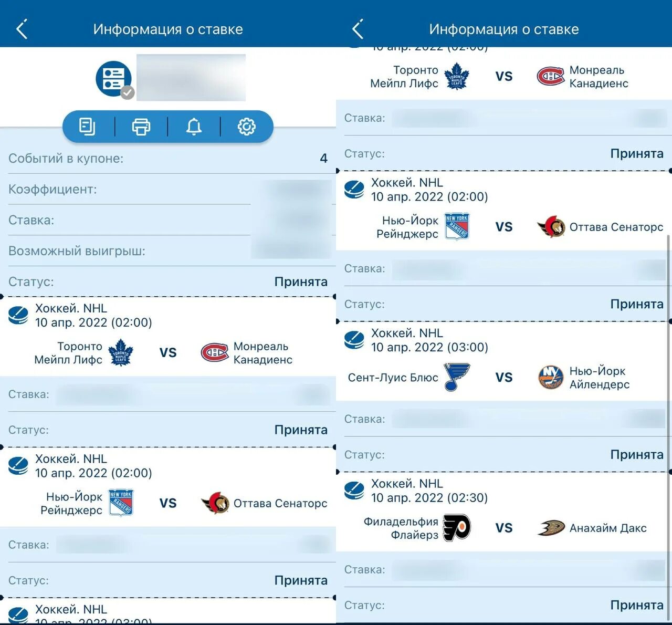Go back using right panel back arrow
This screenshot has width=672, height=625.
[358, 29]
